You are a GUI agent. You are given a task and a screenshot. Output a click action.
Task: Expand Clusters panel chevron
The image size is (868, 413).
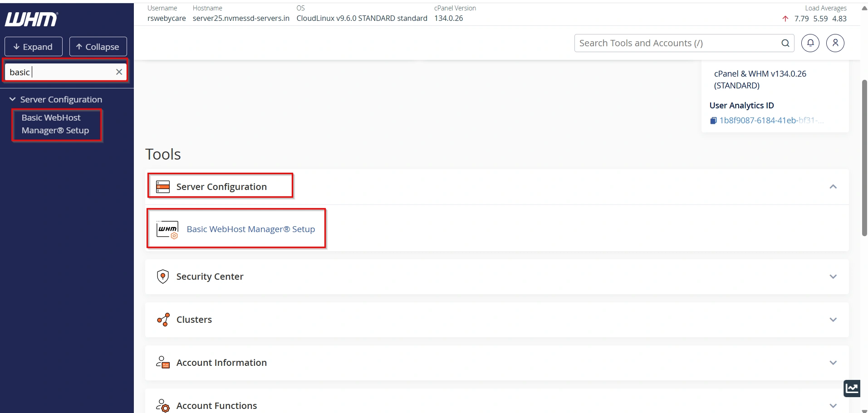(833, 320)
